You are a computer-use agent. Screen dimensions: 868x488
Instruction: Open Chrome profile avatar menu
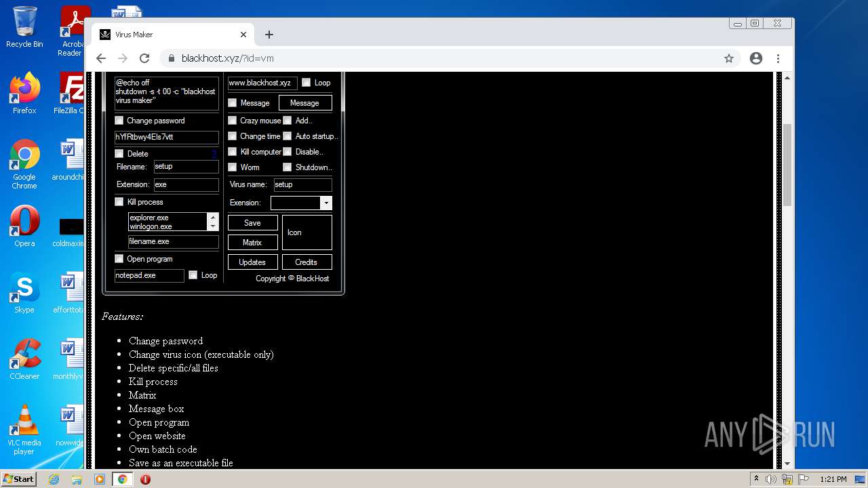(756, 58)
